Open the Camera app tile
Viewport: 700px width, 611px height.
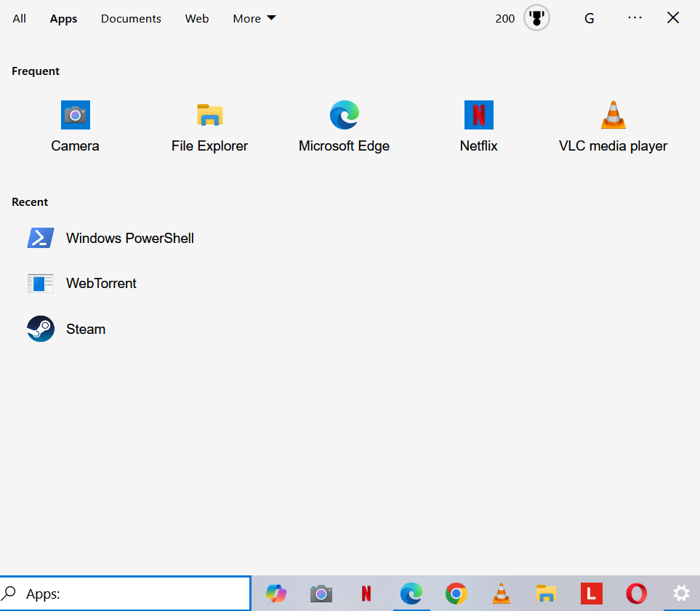[x=75, y=127]
